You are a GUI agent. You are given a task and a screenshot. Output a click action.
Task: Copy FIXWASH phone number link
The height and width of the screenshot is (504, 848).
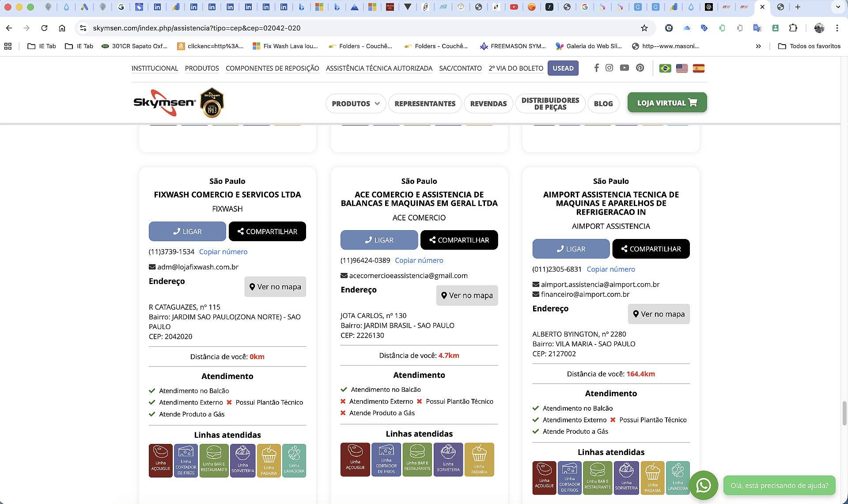[x=223, y=252]
